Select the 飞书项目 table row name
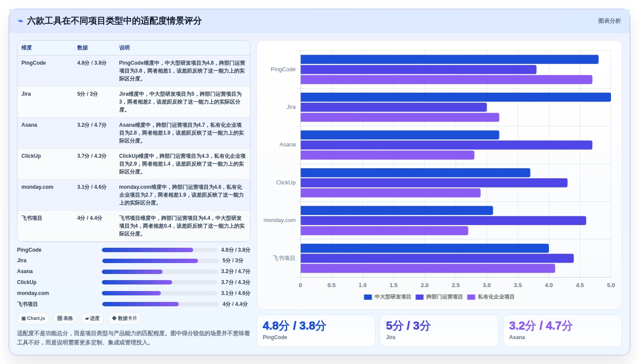The width and height of the screenshot is (639, 364). point(32,218)
